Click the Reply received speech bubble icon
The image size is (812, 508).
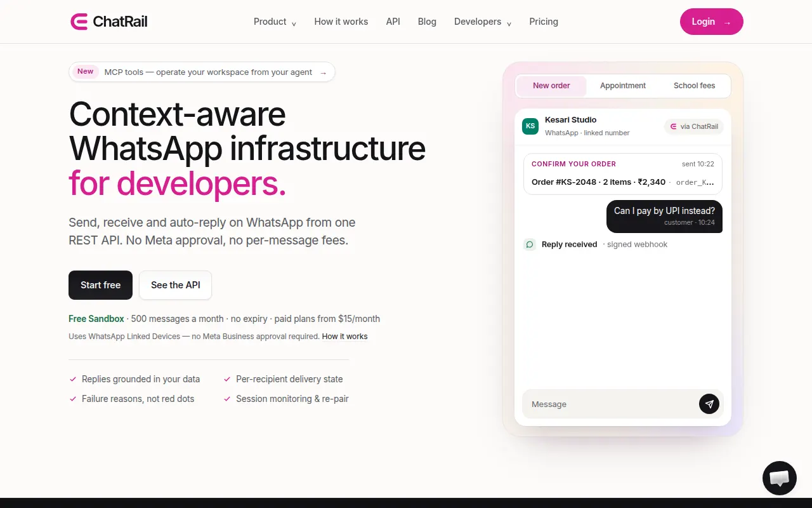coord(530,244)
